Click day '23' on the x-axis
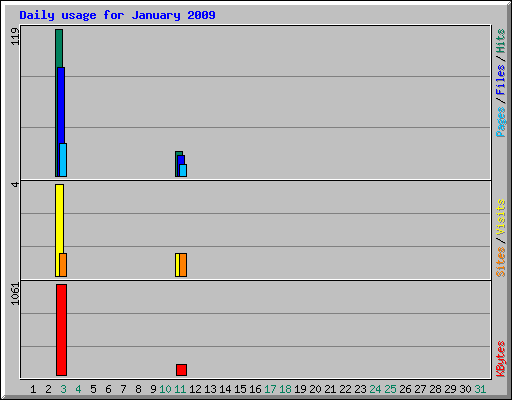The height and width of the screenshot is (400, 512). [360, 389]
